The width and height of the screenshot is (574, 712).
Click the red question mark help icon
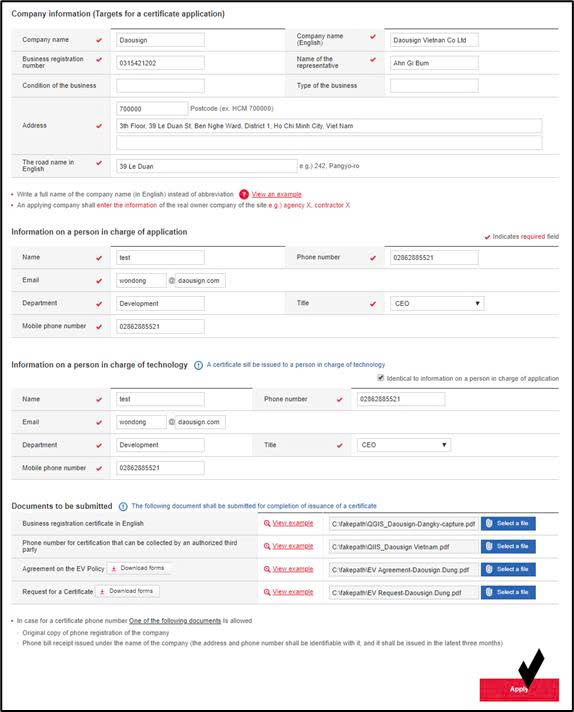244,194
